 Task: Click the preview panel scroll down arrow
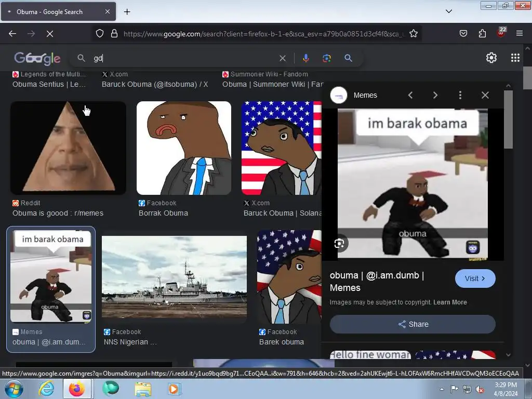508,355
